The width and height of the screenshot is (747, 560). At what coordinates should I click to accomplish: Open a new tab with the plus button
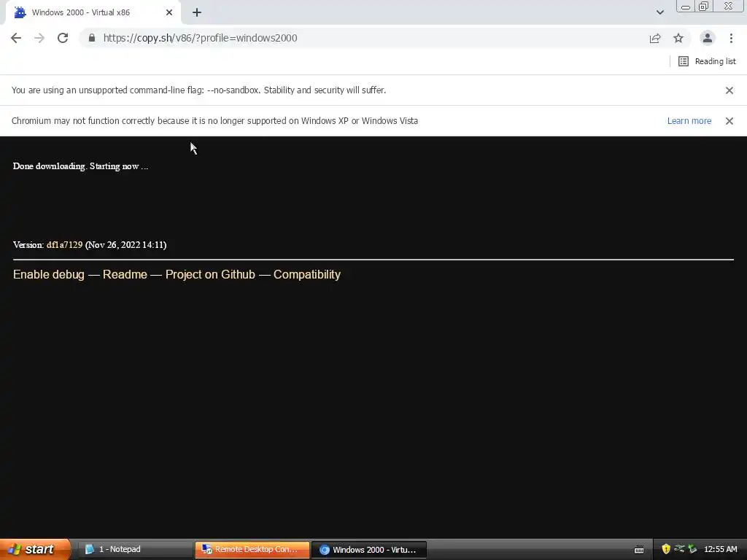pyautogui.click(x=197, y=12)
